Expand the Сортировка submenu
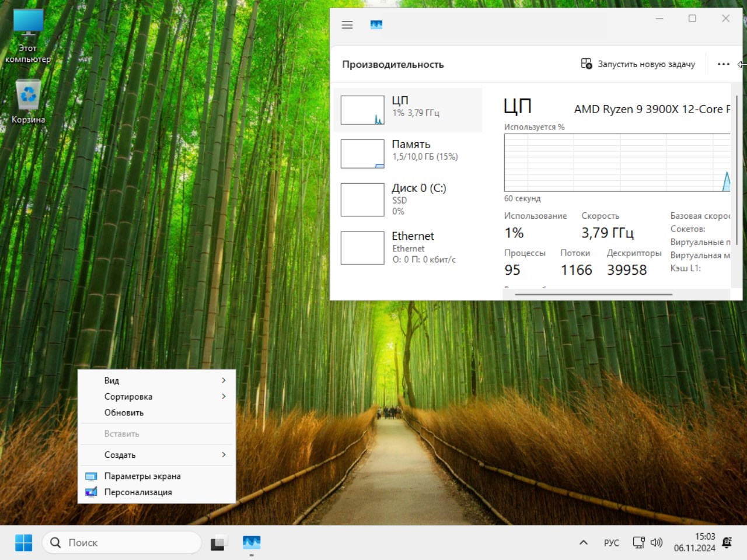This screenshot has height=560, width=747. 156,397
